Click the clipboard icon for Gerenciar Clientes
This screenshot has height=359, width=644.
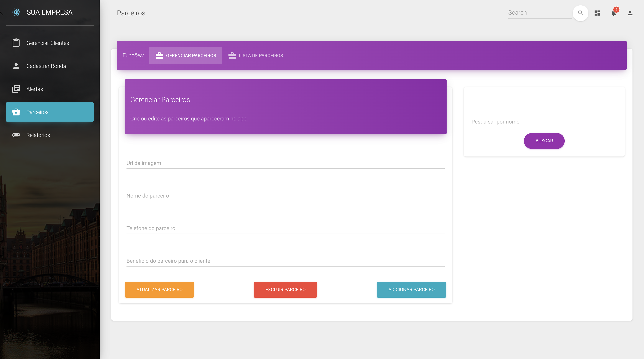pos(16,43)
